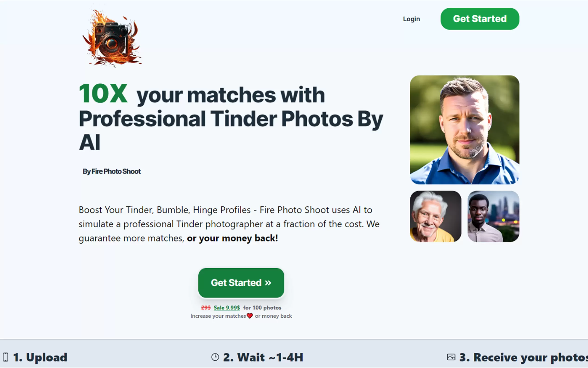Open the large bearded man photo
The width and height of the screenshot is (588, 368).
click(465, 130)
